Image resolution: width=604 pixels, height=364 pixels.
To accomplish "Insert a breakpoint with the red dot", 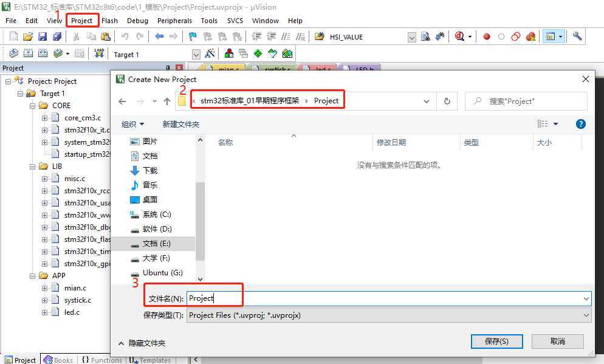I will [487, 36].
